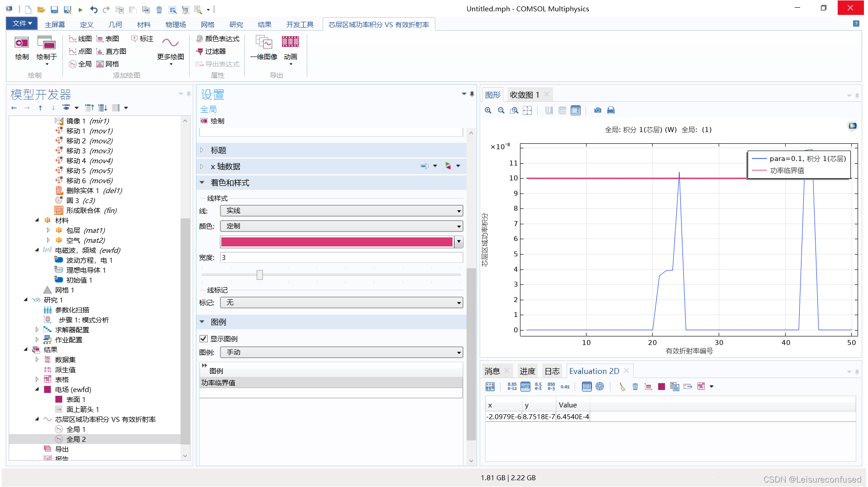The width and height of the screenshot is (868, 487).
Task: Select 理想电导体 1 node
Action: (86, 270)
